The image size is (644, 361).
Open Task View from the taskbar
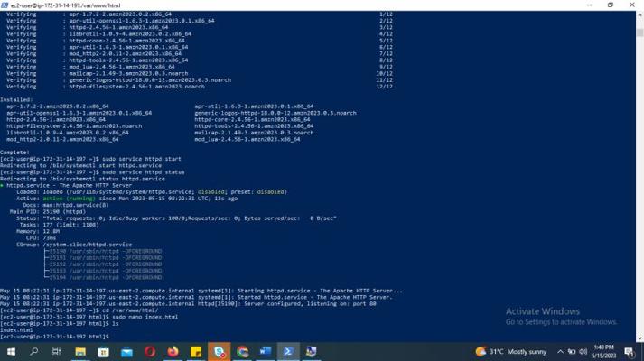coord(57,352)
